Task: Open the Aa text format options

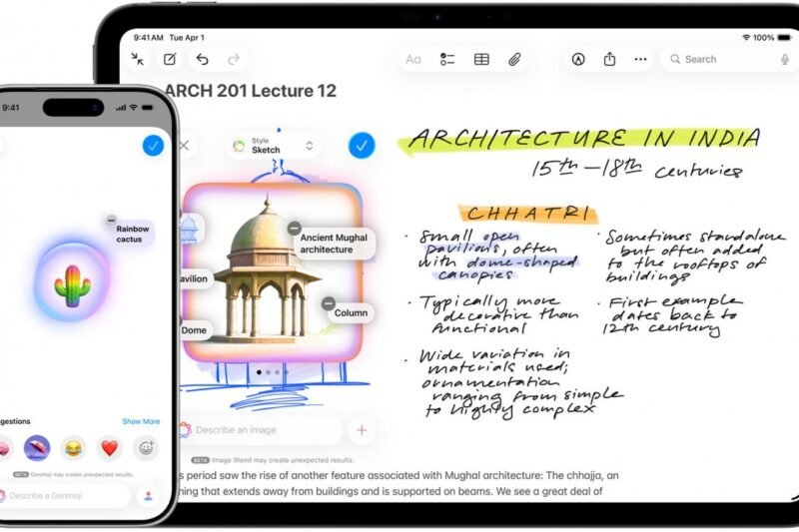Action: pos(413,60)
